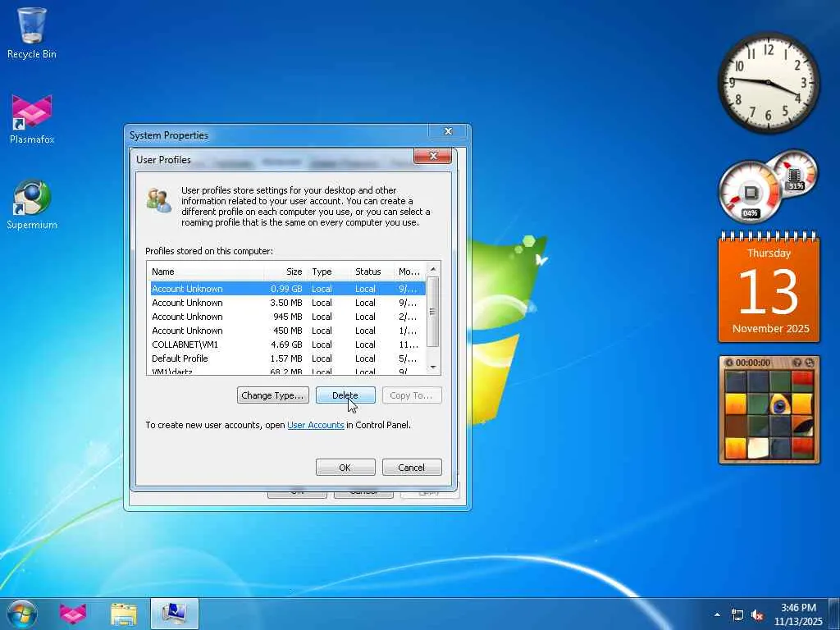
Task: Click the Change Type... button
Action: click(x=272, y=395)
